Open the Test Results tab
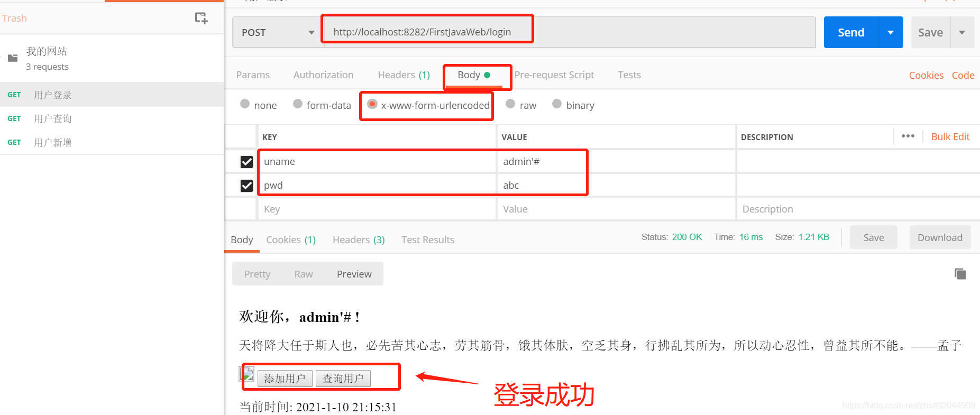980x415 pixels. (428, 240)
